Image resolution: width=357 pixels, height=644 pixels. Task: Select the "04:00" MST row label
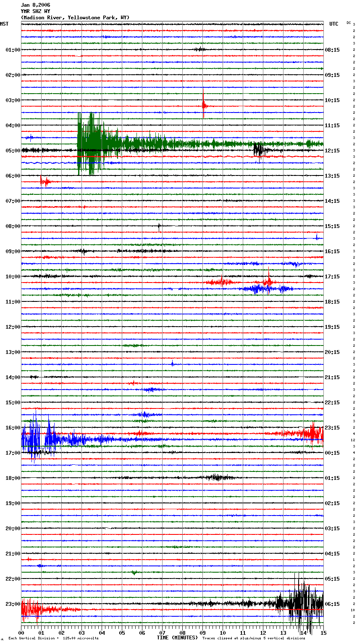[13, 126]
